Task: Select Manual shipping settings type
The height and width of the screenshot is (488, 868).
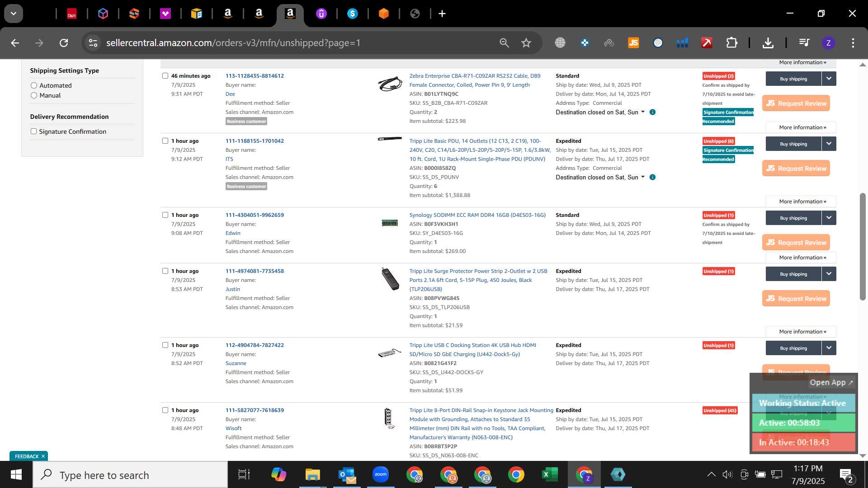Action: click(34, 95)
